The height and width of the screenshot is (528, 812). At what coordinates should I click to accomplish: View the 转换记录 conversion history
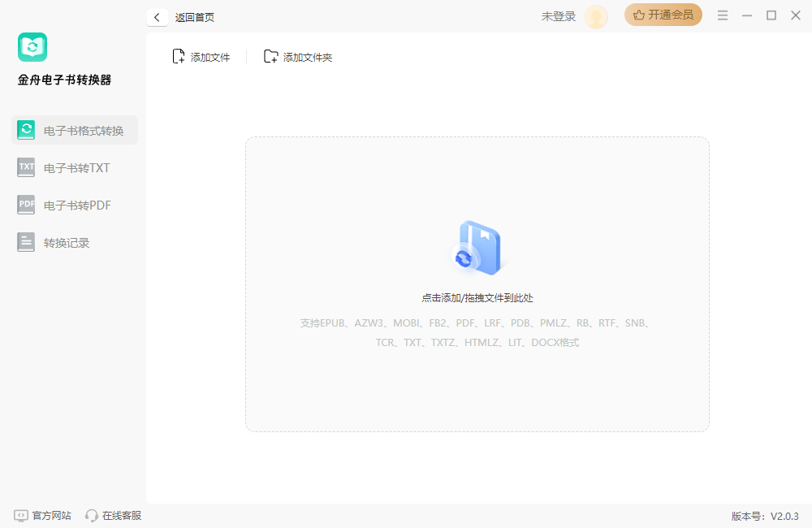[x=25, y=241]
